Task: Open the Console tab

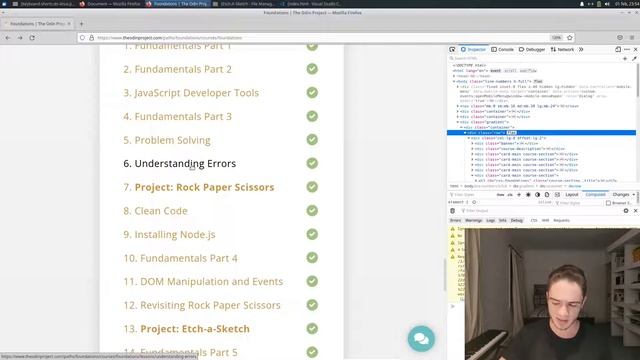Action: (502, 49)
